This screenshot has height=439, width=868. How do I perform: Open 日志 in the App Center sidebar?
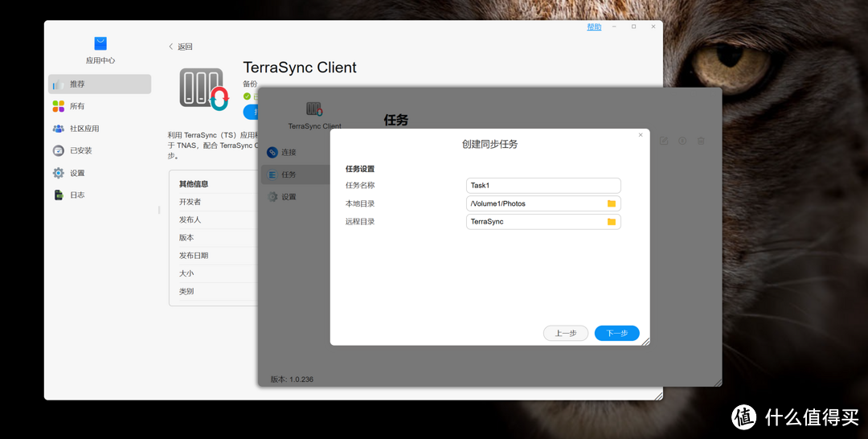[100, 195]
